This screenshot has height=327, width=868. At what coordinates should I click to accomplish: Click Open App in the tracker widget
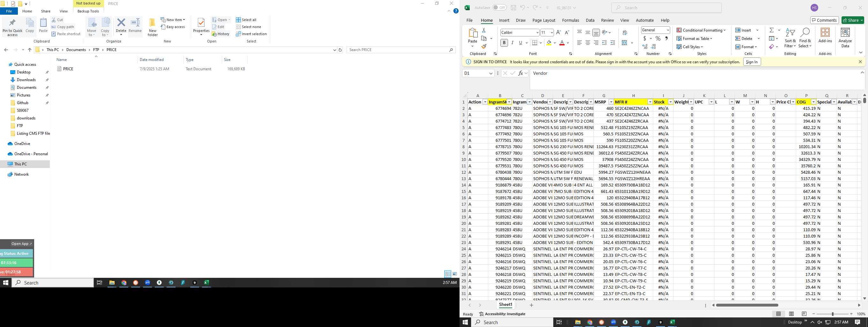click(x=21, y=244)
